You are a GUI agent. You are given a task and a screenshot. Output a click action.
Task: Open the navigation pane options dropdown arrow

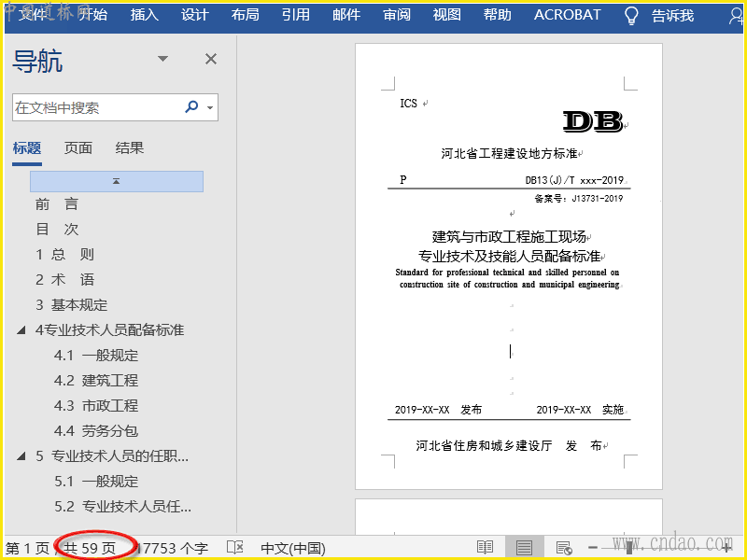(162, 59)
